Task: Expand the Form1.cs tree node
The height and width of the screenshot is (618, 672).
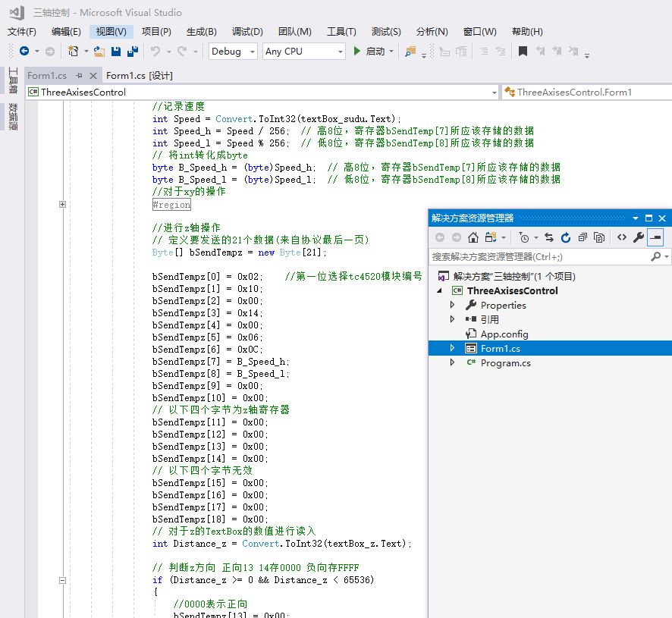Action: tap(453, 348)
